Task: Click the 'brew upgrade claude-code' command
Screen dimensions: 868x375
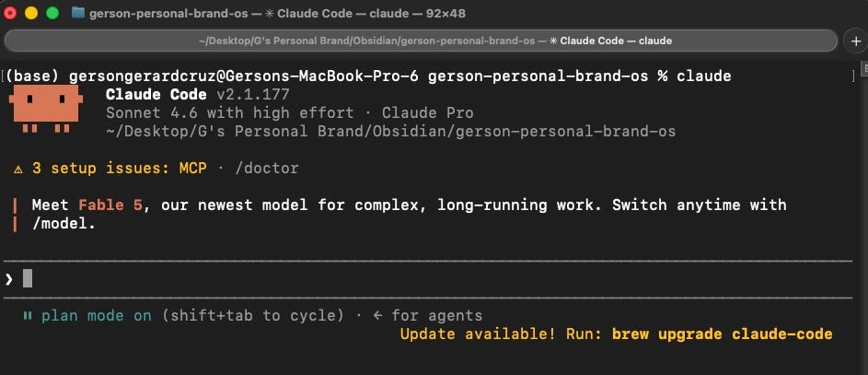Action: [x=723, y=334]
